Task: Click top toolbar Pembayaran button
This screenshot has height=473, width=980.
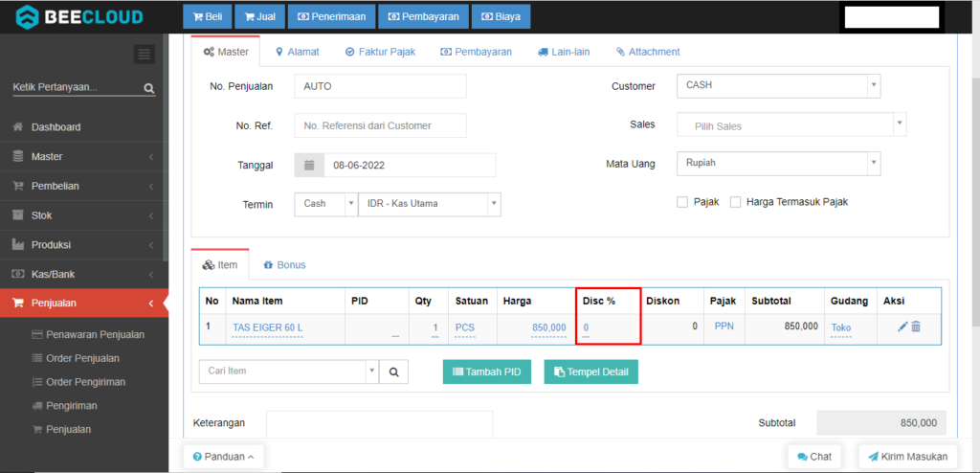Action: 423,17
